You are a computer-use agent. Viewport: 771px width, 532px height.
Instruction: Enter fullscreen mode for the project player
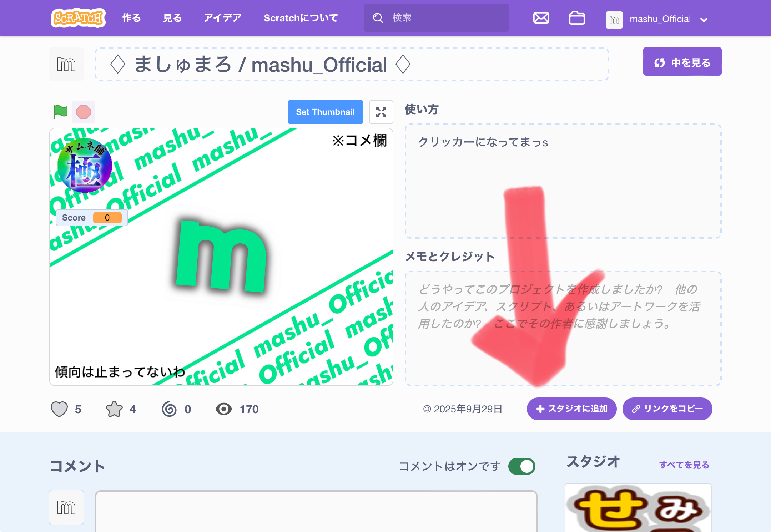pyautogui.click(x=381, y=112)
